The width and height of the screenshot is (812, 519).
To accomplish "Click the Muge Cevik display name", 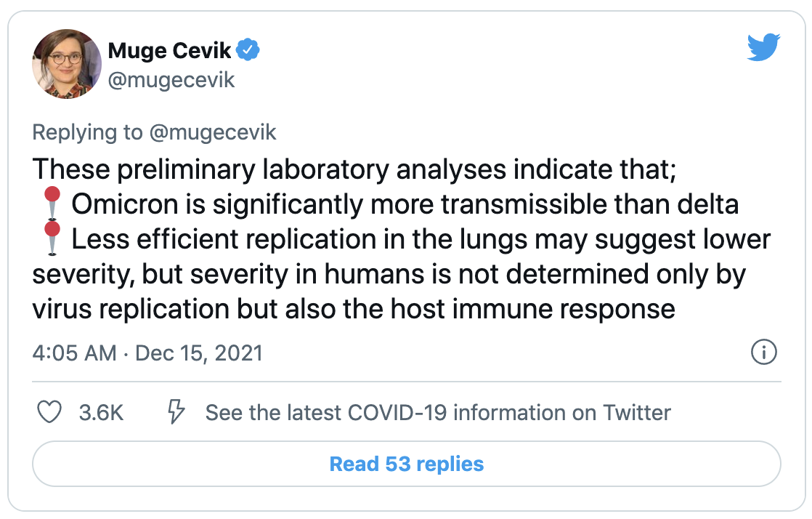I will click(169, 50).
